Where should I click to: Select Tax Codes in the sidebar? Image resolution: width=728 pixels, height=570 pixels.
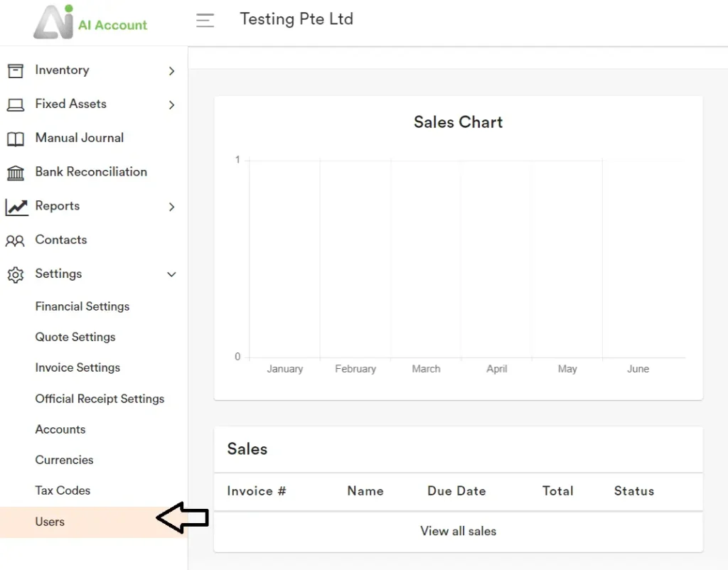pos(62,490)
